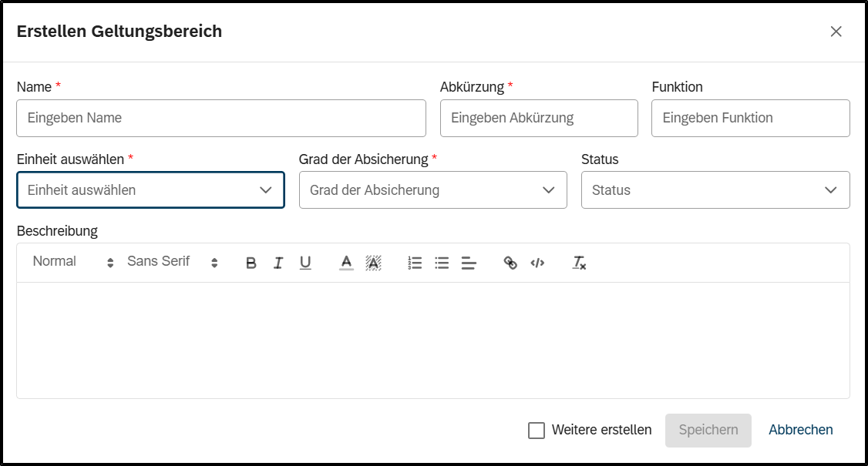
Task: Insert a bullet list
Action: pyautogui.click(x=441, y=262)
